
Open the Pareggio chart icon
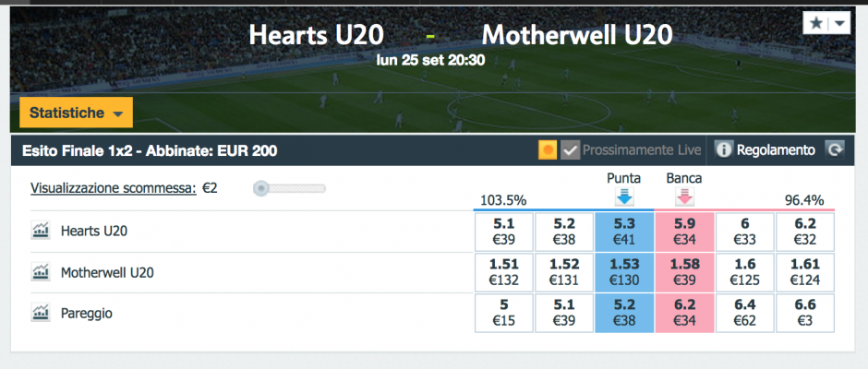tap(40, 314)
